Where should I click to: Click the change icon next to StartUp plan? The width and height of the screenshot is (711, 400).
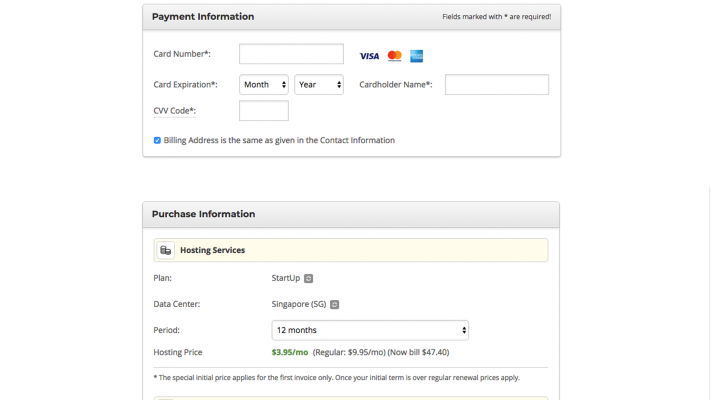point(308,278)
